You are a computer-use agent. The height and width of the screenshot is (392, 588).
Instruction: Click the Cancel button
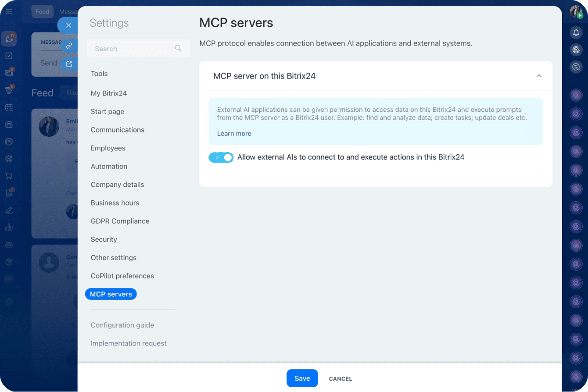[x=341, y=379]
